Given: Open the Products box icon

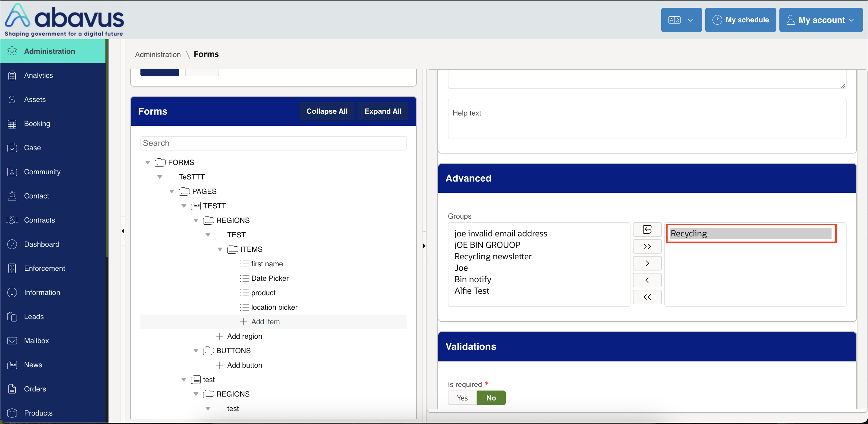Looking at the screenshot, I should click(12, 413).
